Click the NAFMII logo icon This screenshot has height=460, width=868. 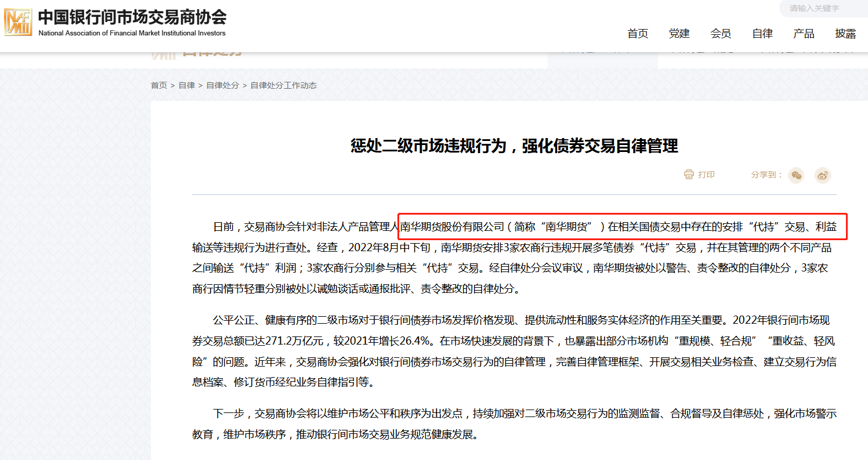tap(18, 23)
